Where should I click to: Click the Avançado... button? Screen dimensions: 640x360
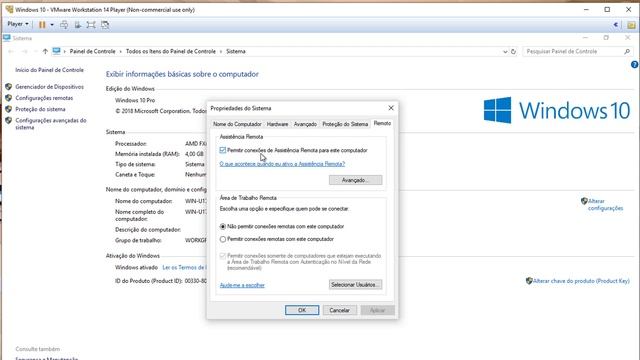coord(356,180)
